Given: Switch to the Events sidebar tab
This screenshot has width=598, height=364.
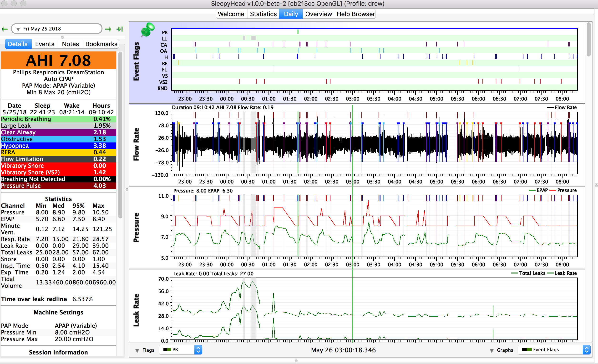Looking at the screenshot, I should point(45,44).
